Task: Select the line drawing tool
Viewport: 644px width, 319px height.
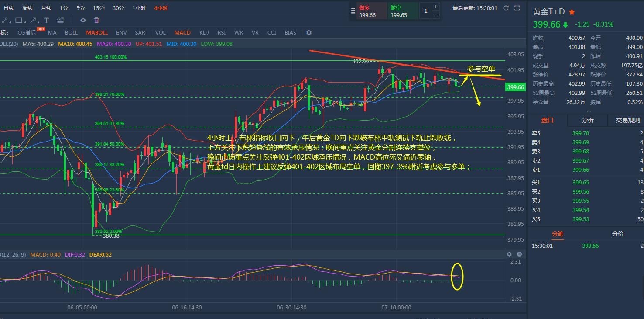Action: point(5,20)
